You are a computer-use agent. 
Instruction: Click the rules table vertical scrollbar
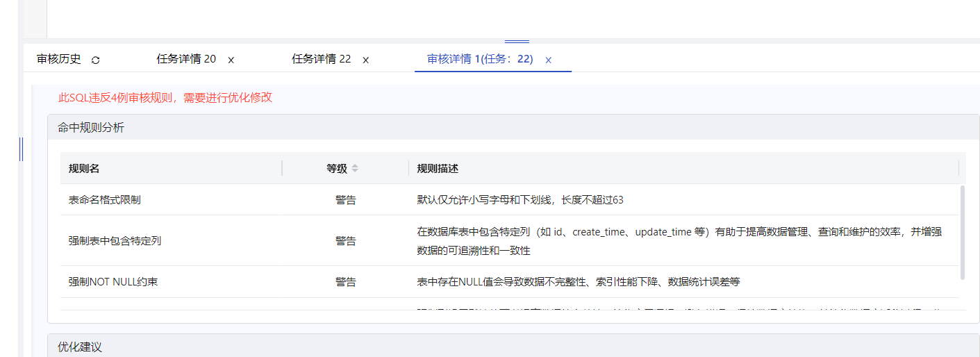962,233
